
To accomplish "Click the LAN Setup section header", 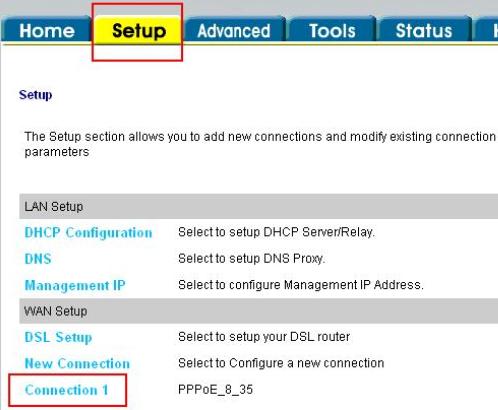I will coord(259,206).
